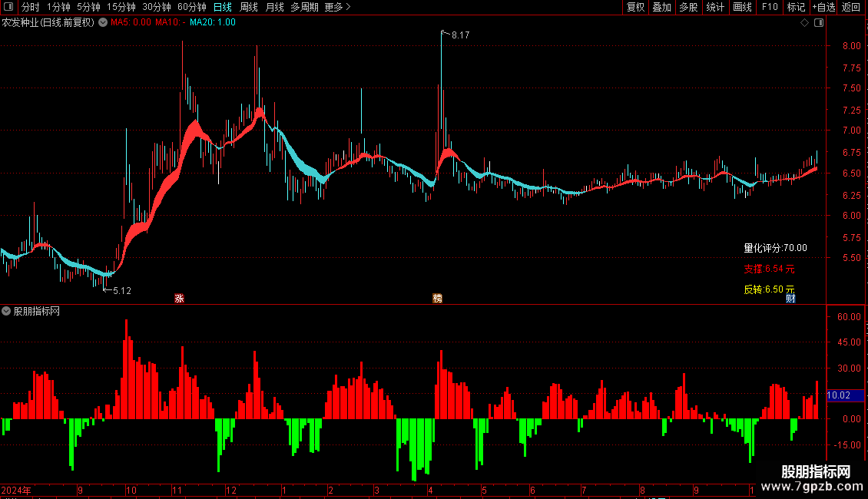The height and width of the screenshot is (499, 868).
Task: Click the 支撑:6.54元 text
Action: 769,269
